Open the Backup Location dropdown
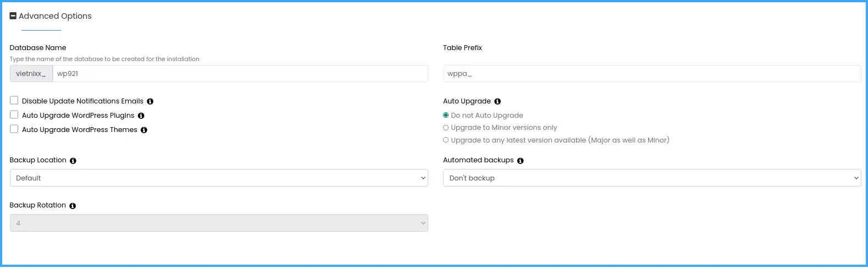The height and width of the screenshot is (268, 868). pyautogui.click(x=219, y=178)
